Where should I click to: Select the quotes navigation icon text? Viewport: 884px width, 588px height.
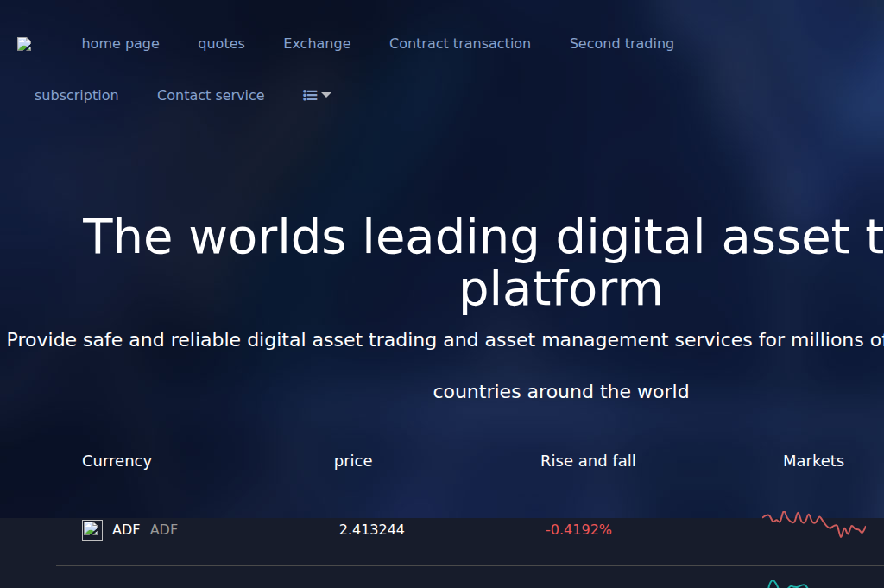[x=221, y=43]
